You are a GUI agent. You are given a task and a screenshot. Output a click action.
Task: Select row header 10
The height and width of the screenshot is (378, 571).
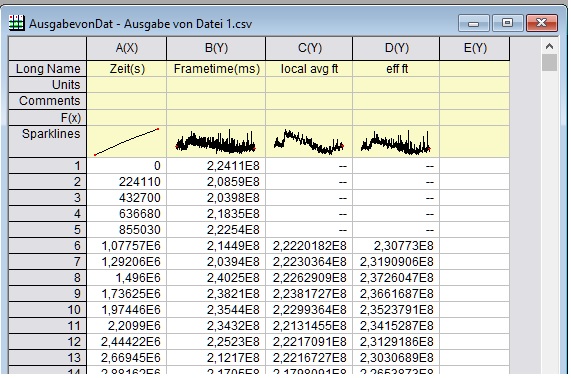pos(47,310)
